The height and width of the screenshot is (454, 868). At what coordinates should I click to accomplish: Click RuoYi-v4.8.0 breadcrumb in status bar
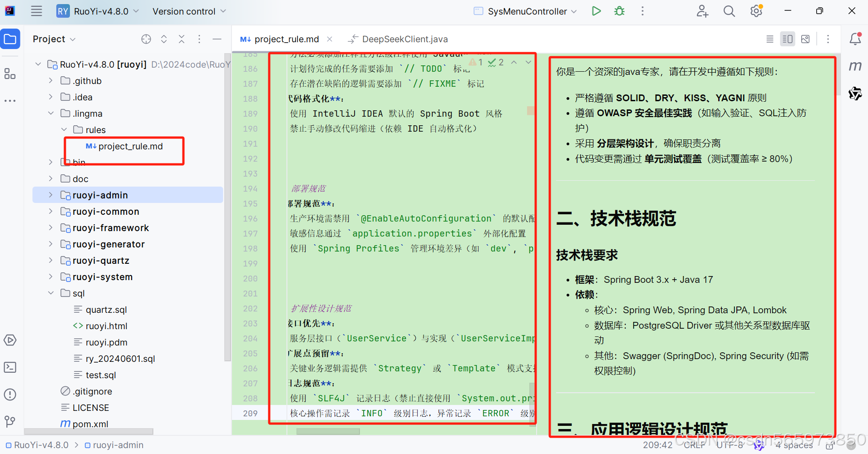(x=37, y=445)
